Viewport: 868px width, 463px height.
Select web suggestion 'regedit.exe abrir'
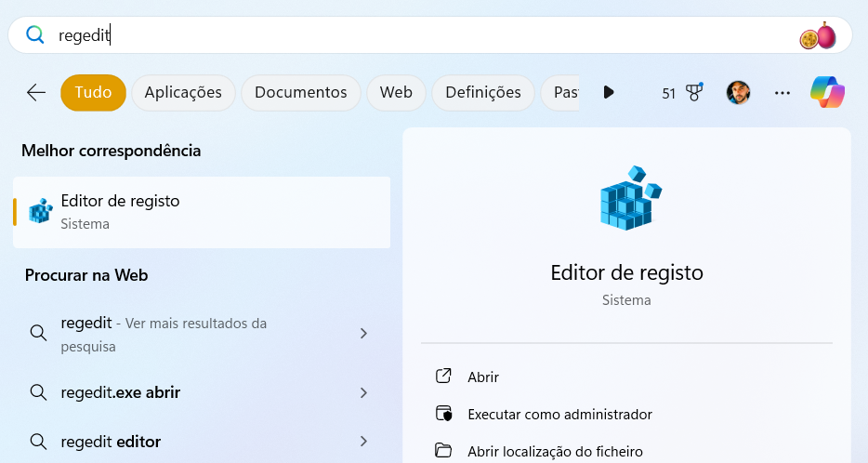(x=202, y=392)
